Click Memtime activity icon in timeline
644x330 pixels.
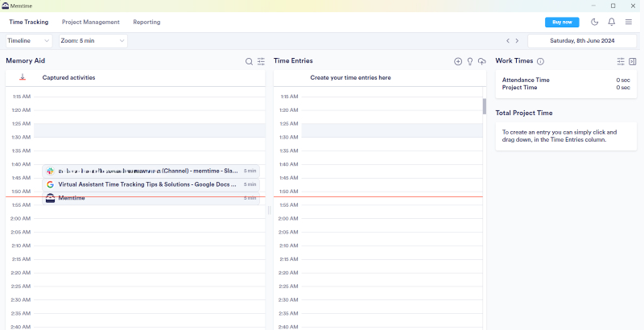[x=50, y=198]
